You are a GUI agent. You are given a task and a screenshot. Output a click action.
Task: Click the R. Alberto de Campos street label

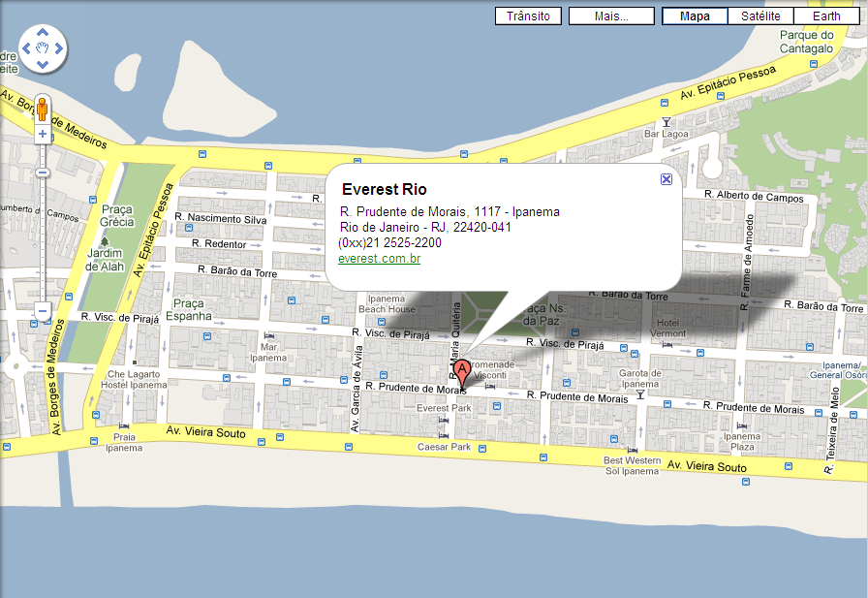754,196
